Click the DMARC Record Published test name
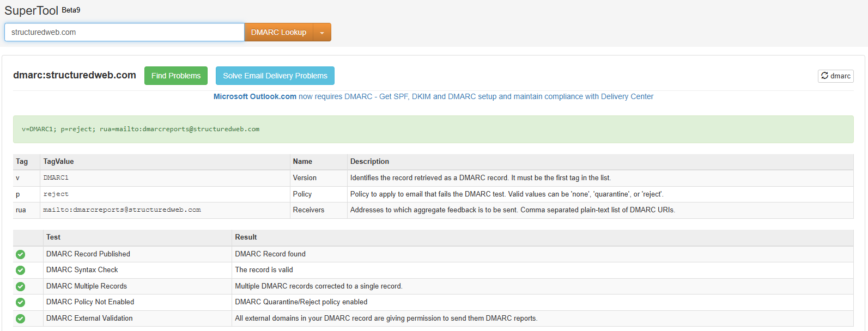 pos(88,254)
